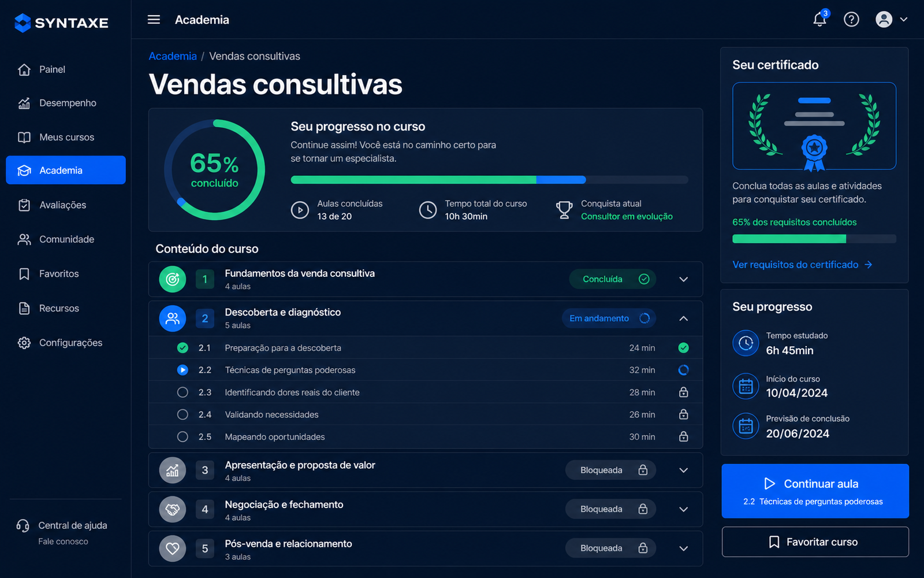The width and height of the screenshot is (924, 578).
Task: Click the trophy icon for Conquista atual
Action: tap(564, 210)
